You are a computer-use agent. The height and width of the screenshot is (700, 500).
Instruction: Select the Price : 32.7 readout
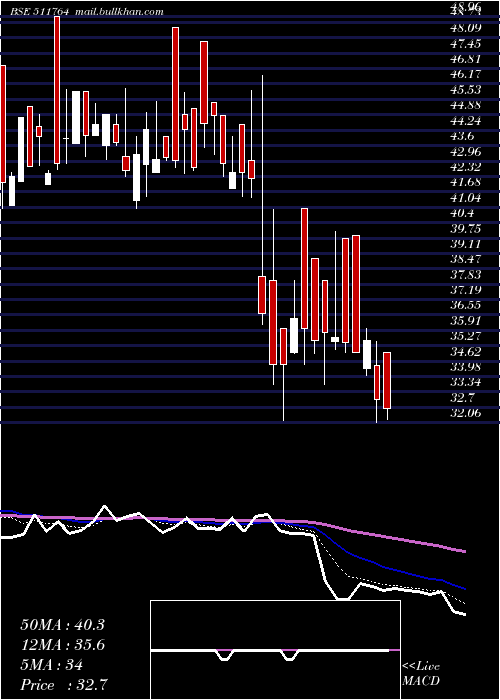[x=64, y=685]
